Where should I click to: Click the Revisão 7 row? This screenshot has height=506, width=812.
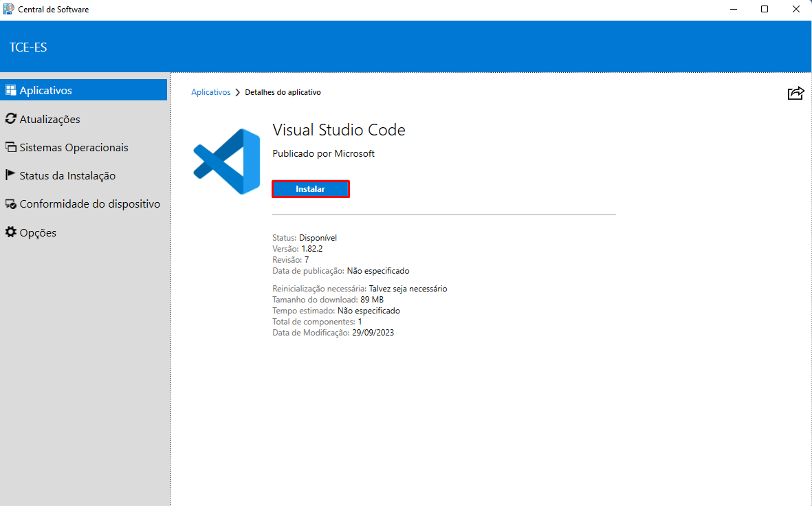click(x=291, y=259)
